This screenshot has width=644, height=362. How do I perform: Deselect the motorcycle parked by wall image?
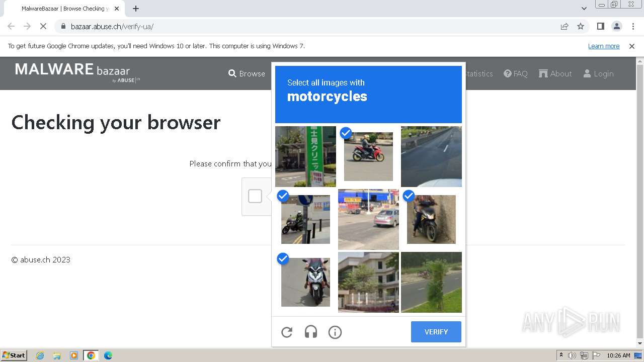[431, 219]
